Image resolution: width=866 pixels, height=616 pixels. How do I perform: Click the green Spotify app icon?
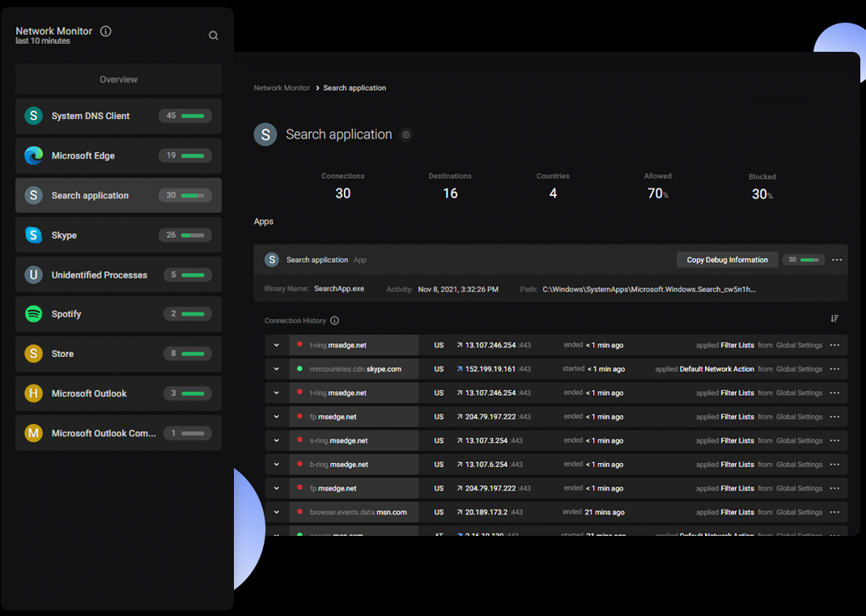[34, 314]
